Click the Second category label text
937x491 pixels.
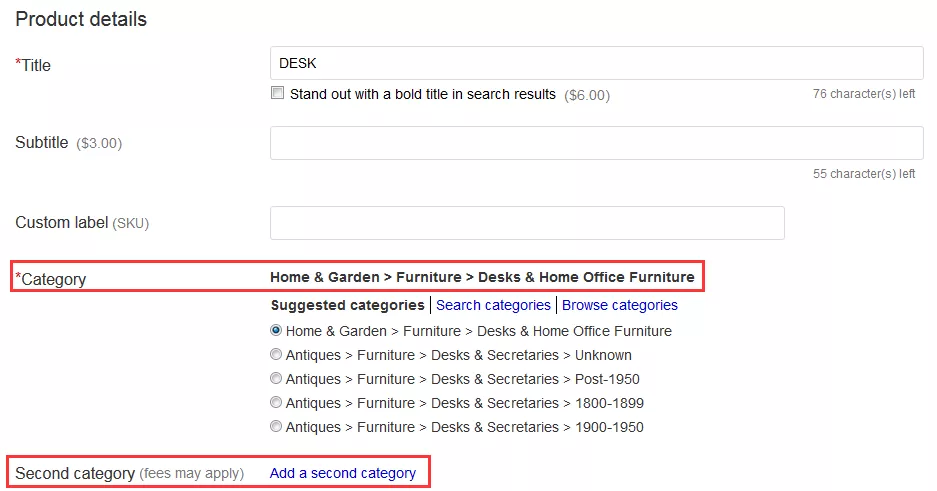coord(75,473)
